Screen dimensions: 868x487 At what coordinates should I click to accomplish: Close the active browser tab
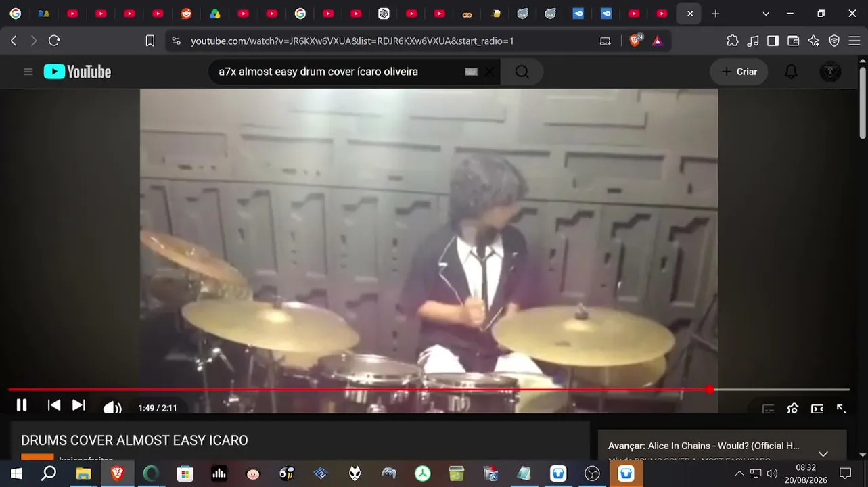click(x=689, y=14)
